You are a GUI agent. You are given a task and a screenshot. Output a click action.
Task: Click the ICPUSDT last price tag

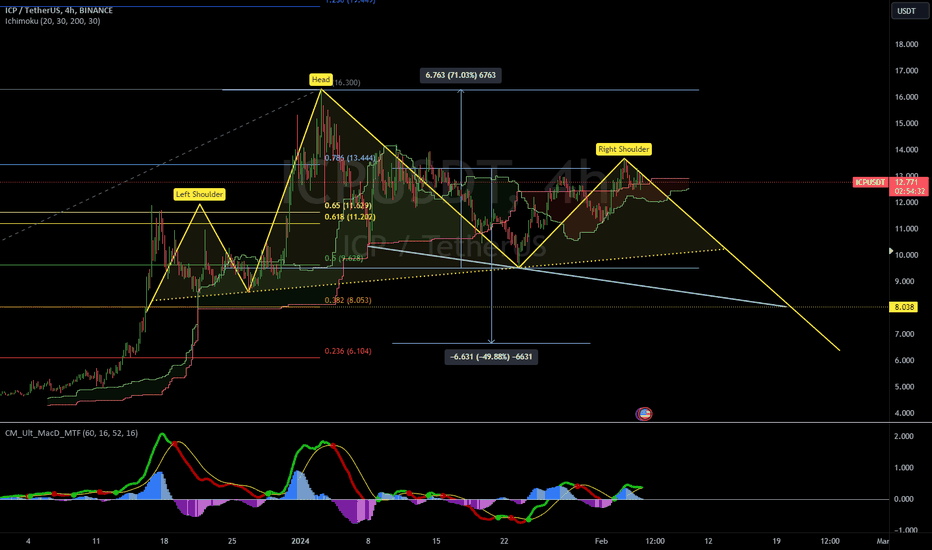click(870, 183)
